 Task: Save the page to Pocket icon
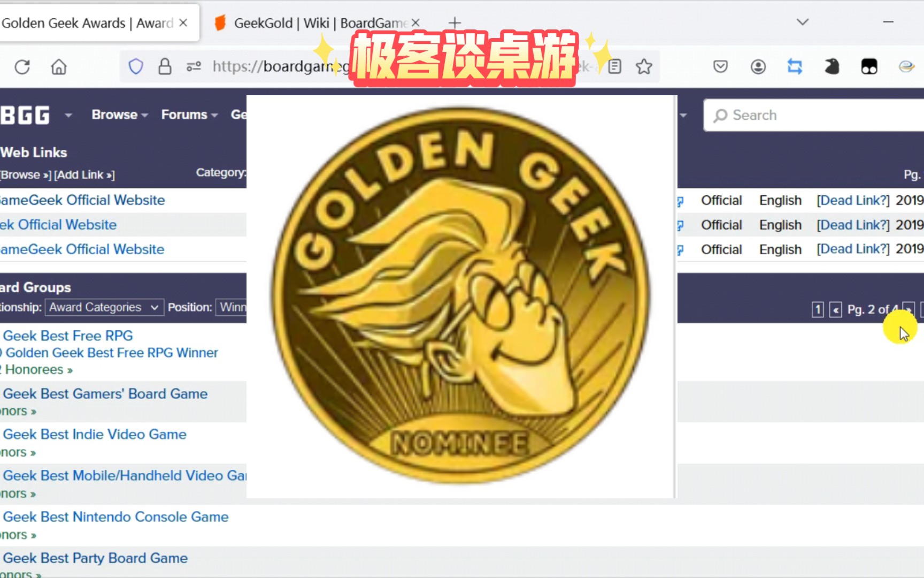coord(720,66)
